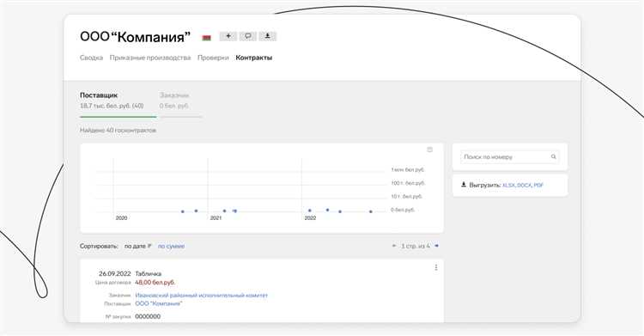This screenshot has height=336, width=644.
Task: Export contracts as PDF
Action: click(538, 186)
